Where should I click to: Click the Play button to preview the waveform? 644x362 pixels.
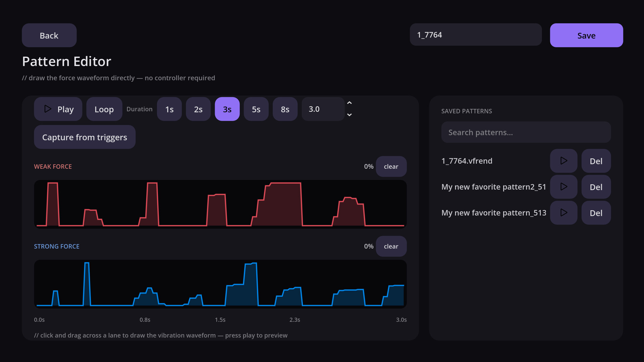click(58, 109)
